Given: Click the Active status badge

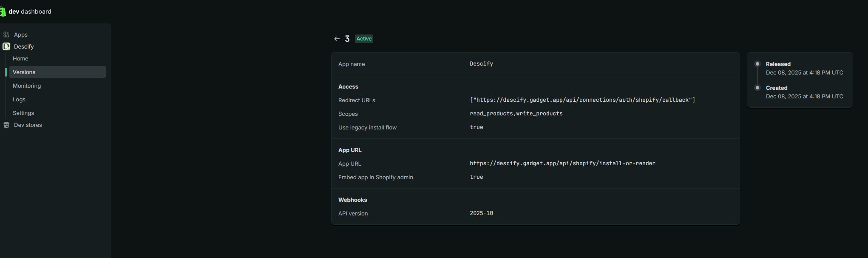Looking at the screenshot, I should pos(364,39).
